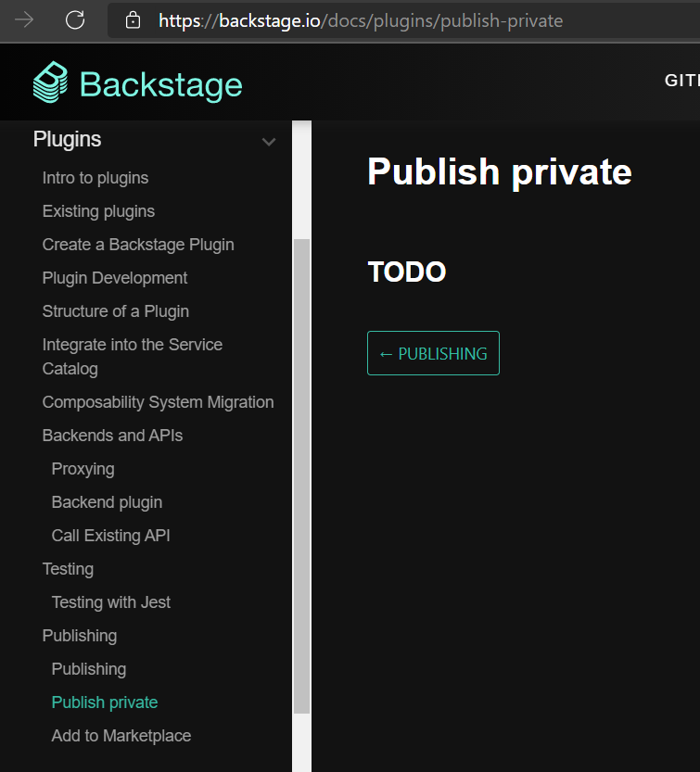Screen dimensions: 700x772
Task: Navigate to Add to Marketplace
Action: [x=121, y=736]
